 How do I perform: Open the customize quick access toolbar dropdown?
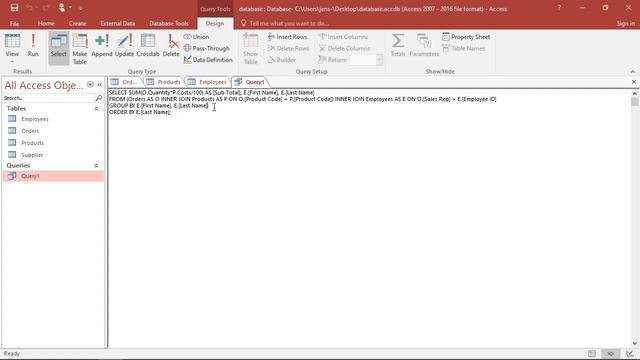pyautogui.click(x=80, y=8)
